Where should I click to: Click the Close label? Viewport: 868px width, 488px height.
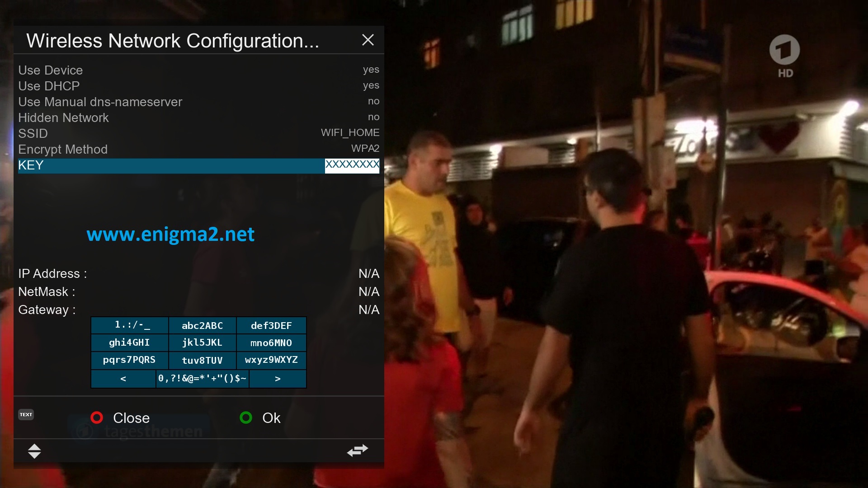point(131,418)
